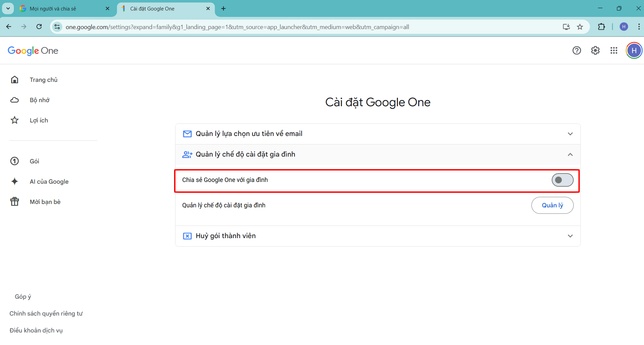Bookmark this page with star icon
Image resolution: width=644 pixels, height=345 pixels.
tap(580, 27)
